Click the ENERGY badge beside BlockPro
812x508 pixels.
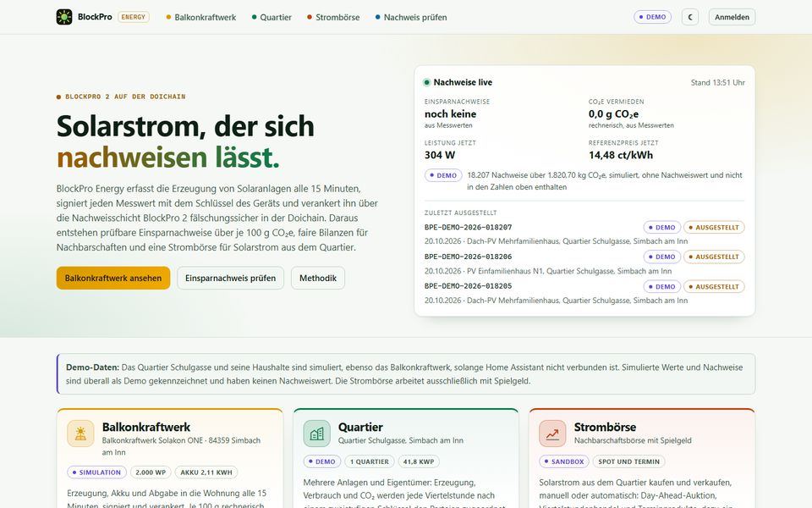coord(134,17)
